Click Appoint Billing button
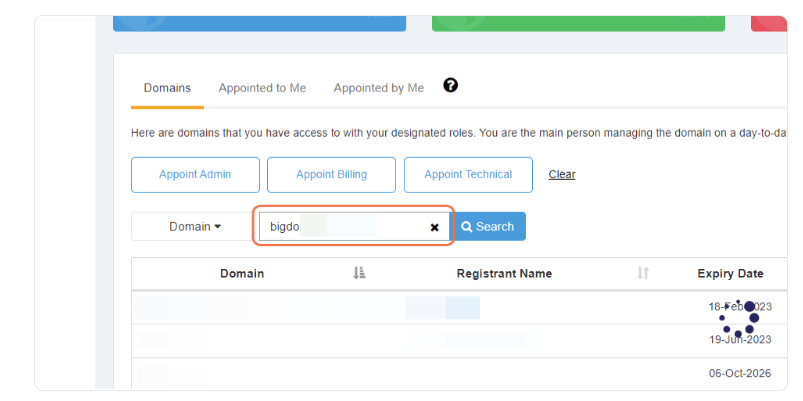 click(331, 175)
